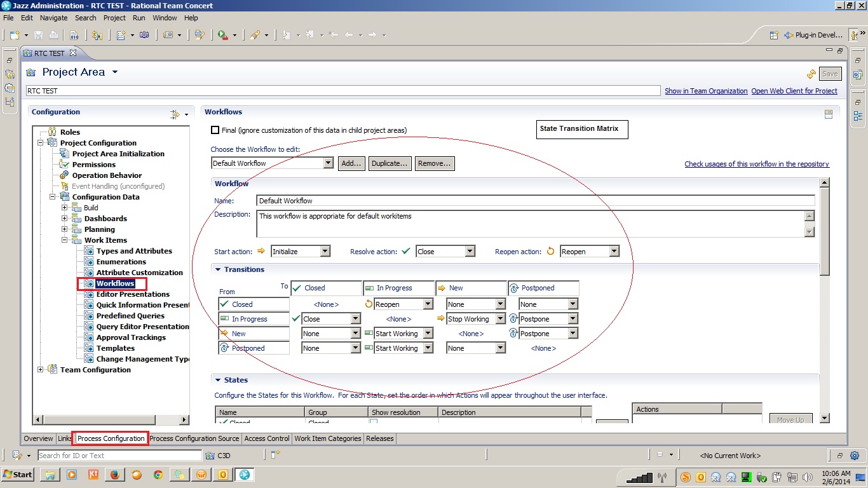This screenshot has height=488, width=868.
Task: Click the Types and Attributes icon
Action: click(89, 251)
